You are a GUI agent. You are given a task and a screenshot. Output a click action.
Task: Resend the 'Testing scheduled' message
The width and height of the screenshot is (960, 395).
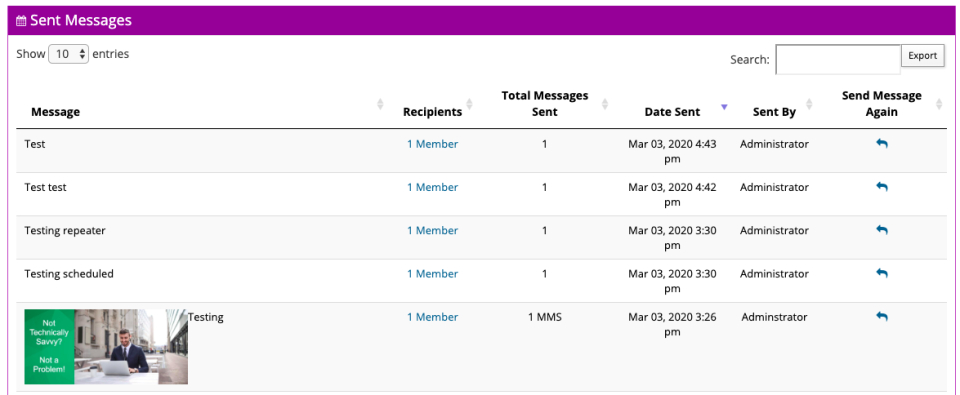(x=882, y=273)
